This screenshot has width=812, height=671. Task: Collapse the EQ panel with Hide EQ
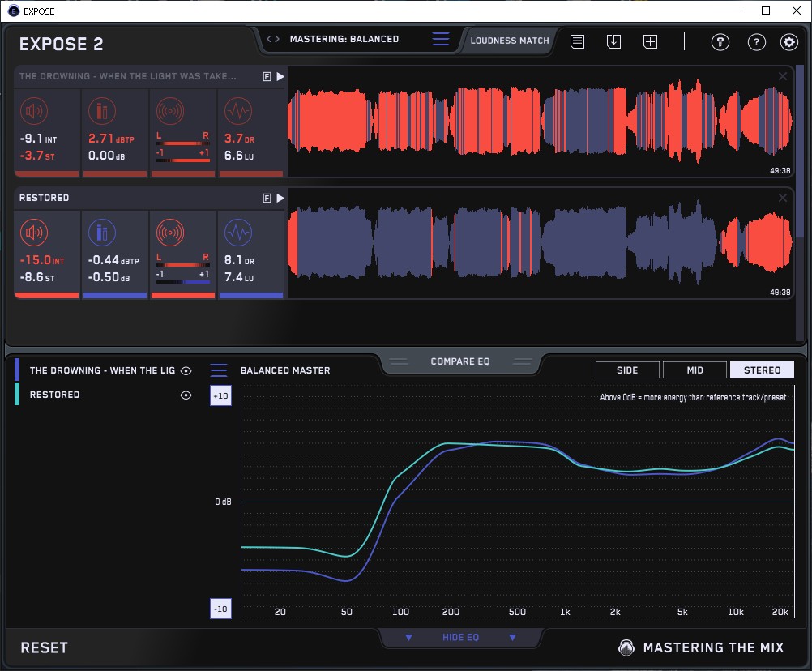(x=460, y=638)
